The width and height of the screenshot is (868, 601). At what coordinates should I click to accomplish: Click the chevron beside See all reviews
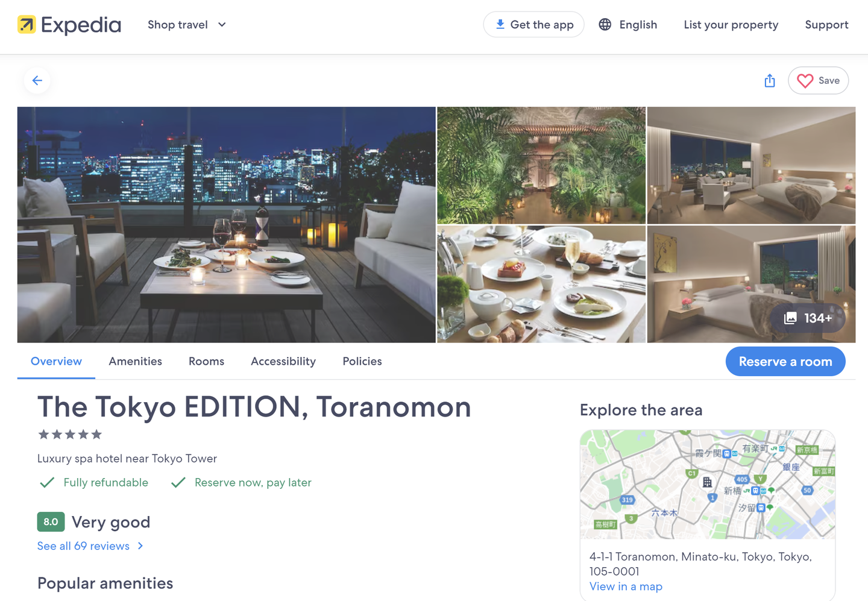click(140, 546)
